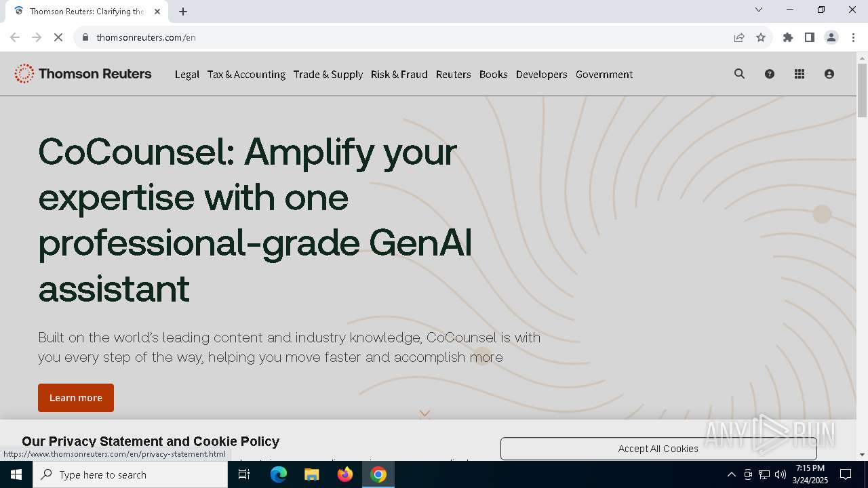Click the Thomson Reuters logo

tap(83, 74)
